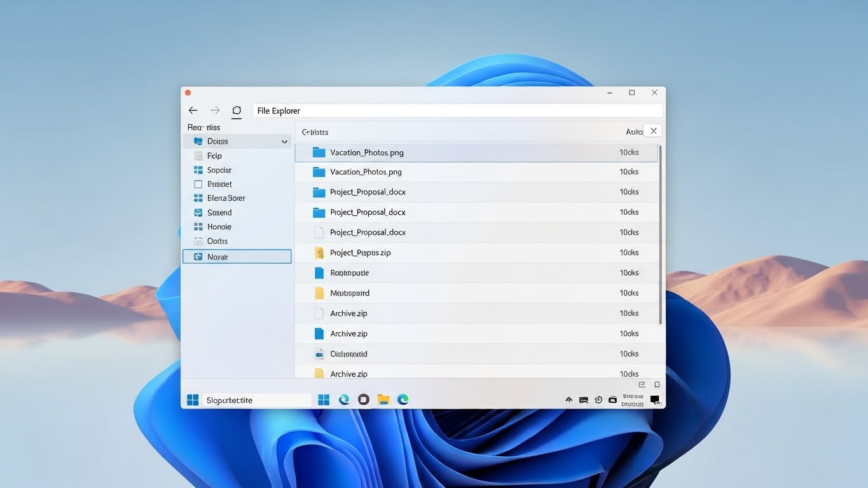Click the file list vertical scrollbar
Image resolution: width=868 pixels, height=488 pixels.
point(660,235)
